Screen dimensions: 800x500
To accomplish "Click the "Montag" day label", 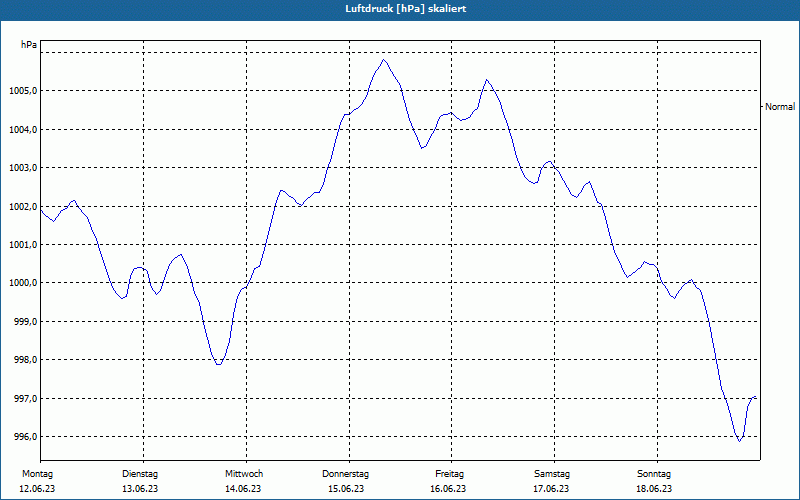I will pyautogui.click(x=37, y=474).
